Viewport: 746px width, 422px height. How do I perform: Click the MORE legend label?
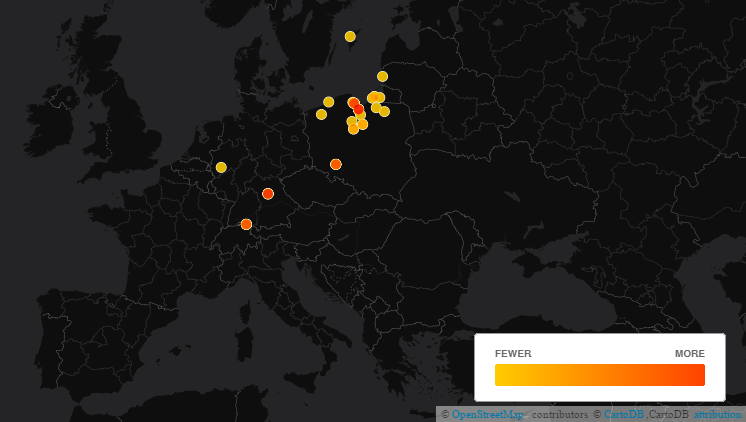tap(689, 353)
